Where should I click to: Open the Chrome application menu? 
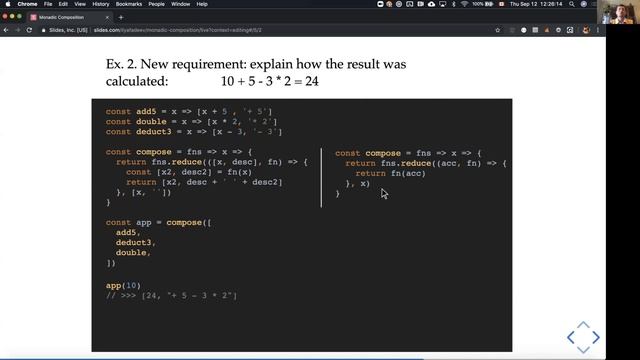tap(27, 4)
